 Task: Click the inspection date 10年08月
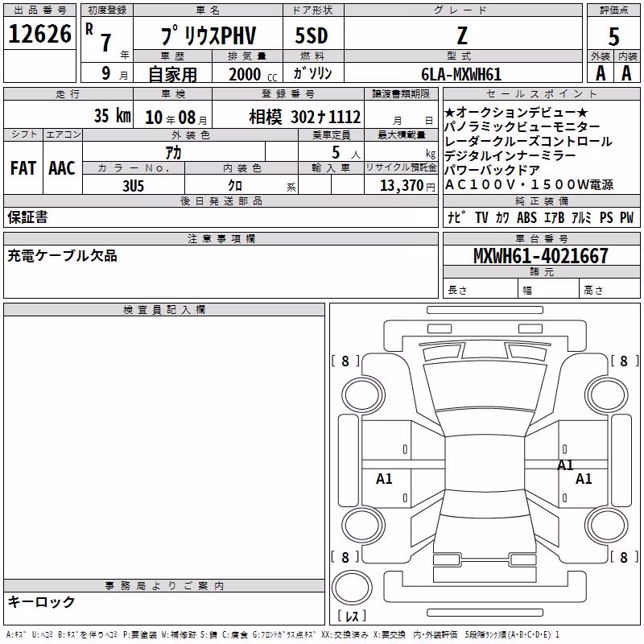[x=176, y=118]
